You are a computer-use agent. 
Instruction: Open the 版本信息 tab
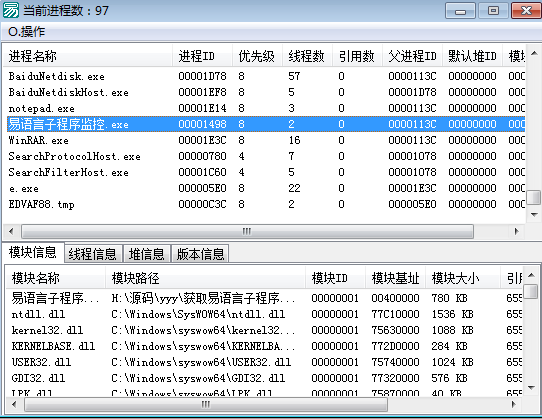[200, 254]
